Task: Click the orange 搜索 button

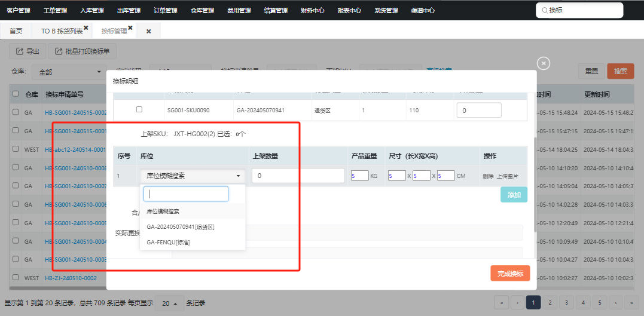Action: (x=621, y=71)
